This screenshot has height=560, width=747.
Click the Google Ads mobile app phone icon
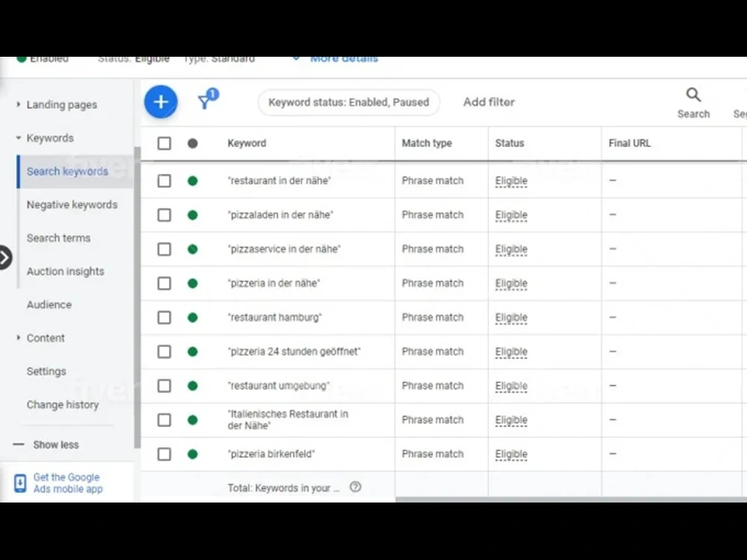click(x=20, y=483)
